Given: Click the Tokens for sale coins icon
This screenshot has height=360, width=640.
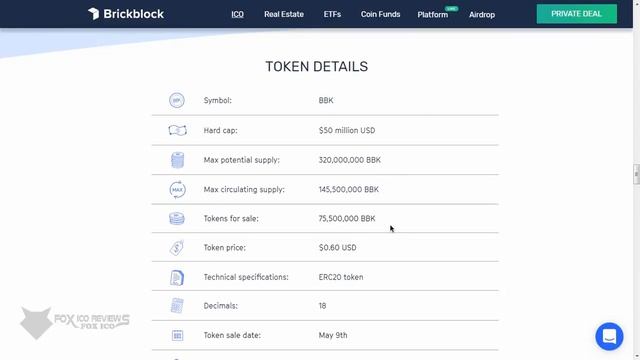Looking at the screenshot, I should point(177,218).
